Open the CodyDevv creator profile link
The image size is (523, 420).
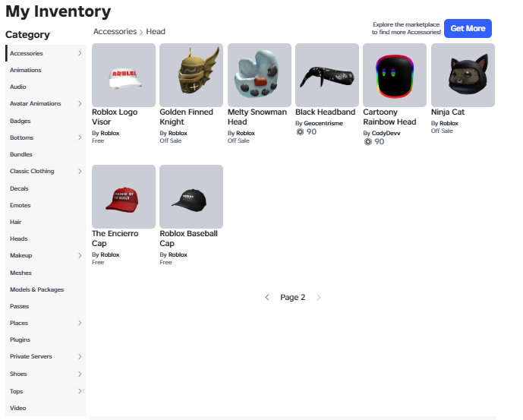coord(386,133)
